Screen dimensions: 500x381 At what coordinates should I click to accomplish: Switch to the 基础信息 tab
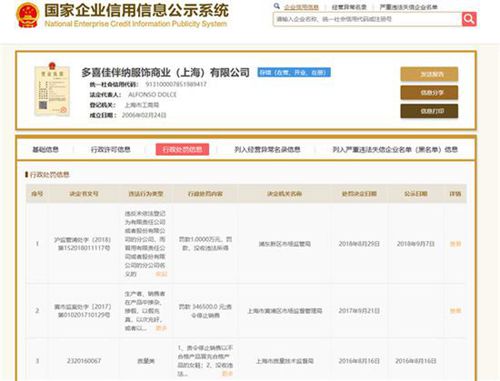coord(45,149)
